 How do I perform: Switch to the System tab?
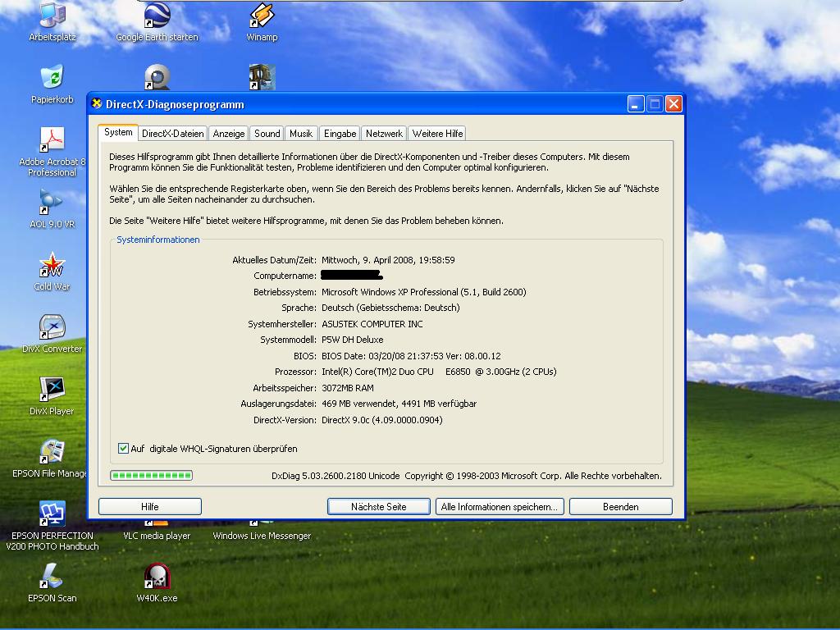pyautogui.click(x=118, y=132)
